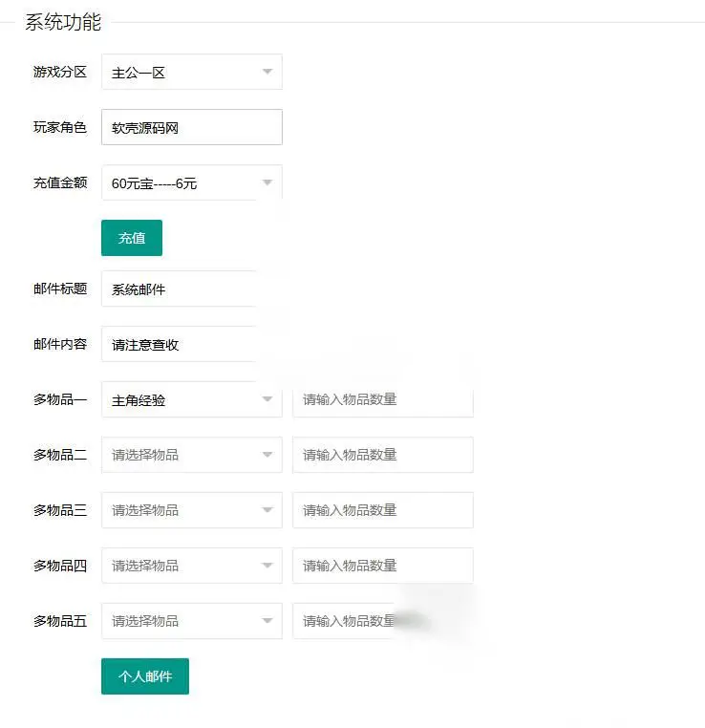705x728 pixels.
Task: Click the 玩家角色 label
Action: coord(60,127)
